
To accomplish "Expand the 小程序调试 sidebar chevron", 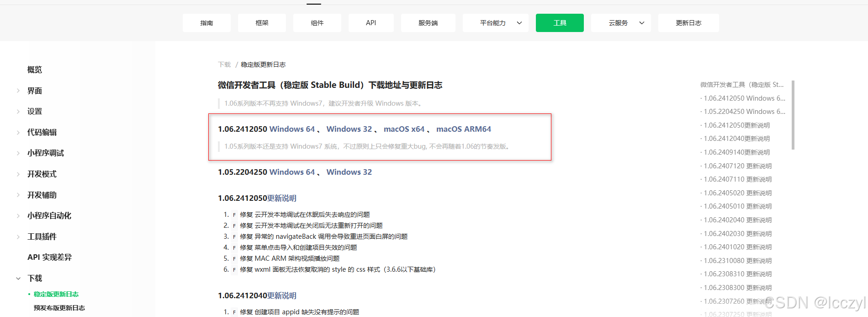I will [18, 153].
